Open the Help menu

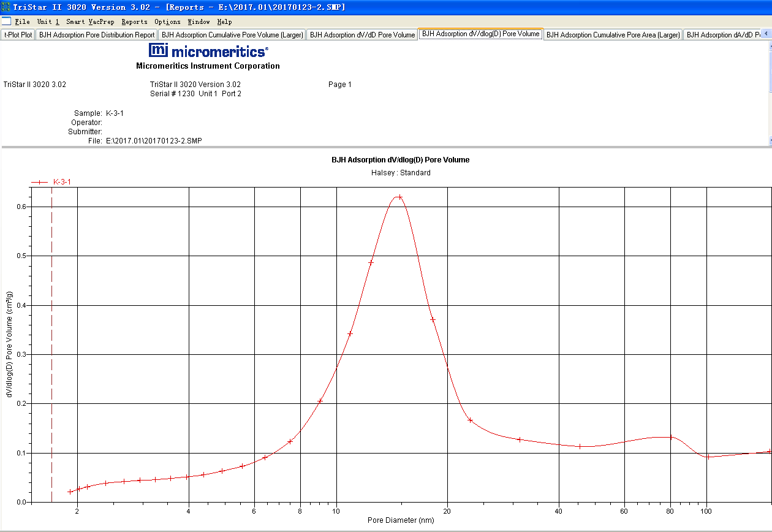click(x=224, y=21)
